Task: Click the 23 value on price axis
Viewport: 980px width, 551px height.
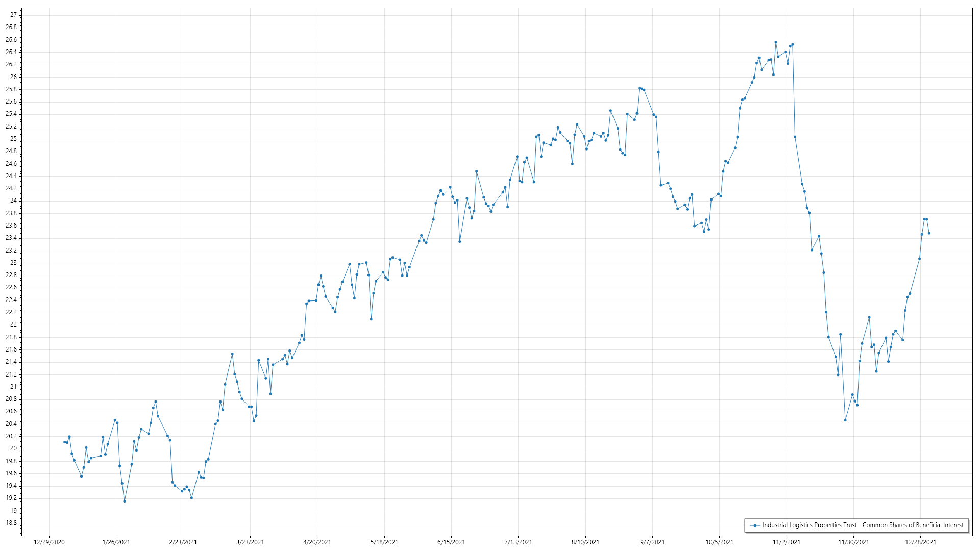Action: pos(13,263)
